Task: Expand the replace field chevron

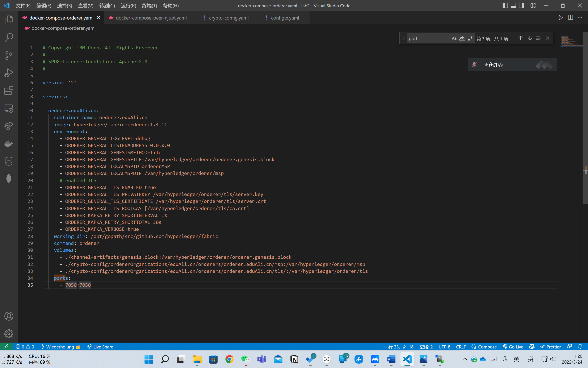Action: (x=403, y=38)
